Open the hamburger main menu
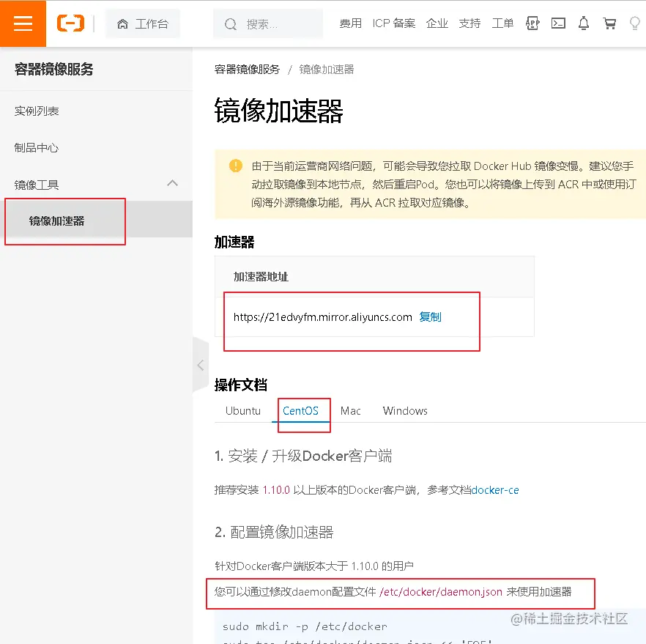646x644 pixels. point(23,23)
